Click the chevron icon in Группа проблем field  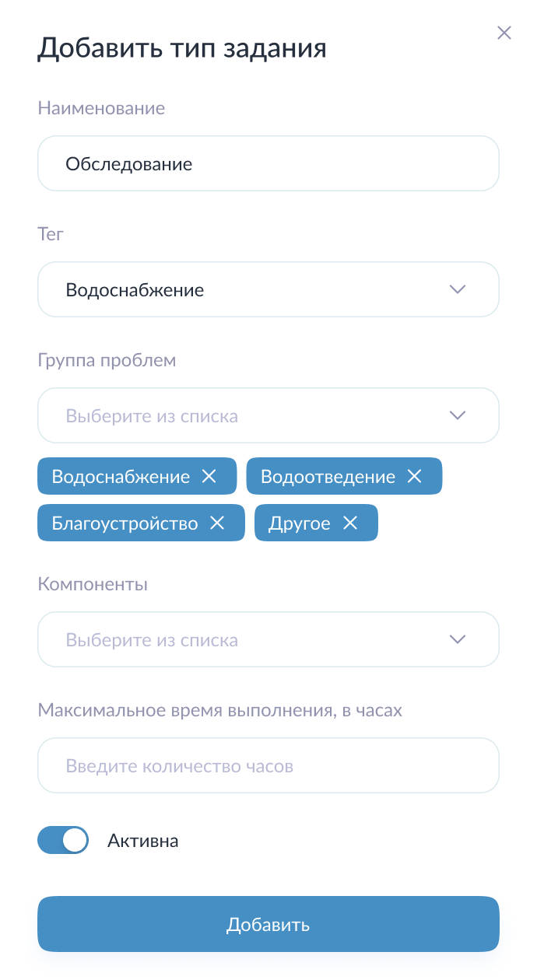pyautogui.click(x=458, y=415)
